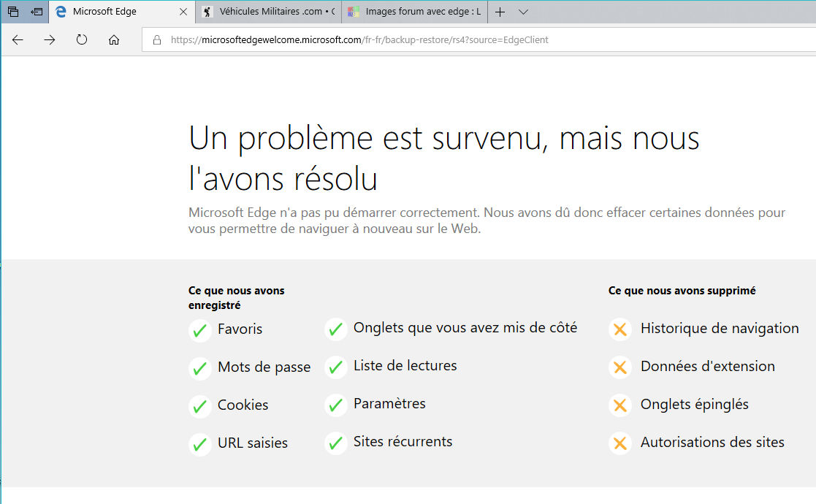Click the "Un problème est survenu" headline
This screenshot has height=504, width=816.
point(444,159)
